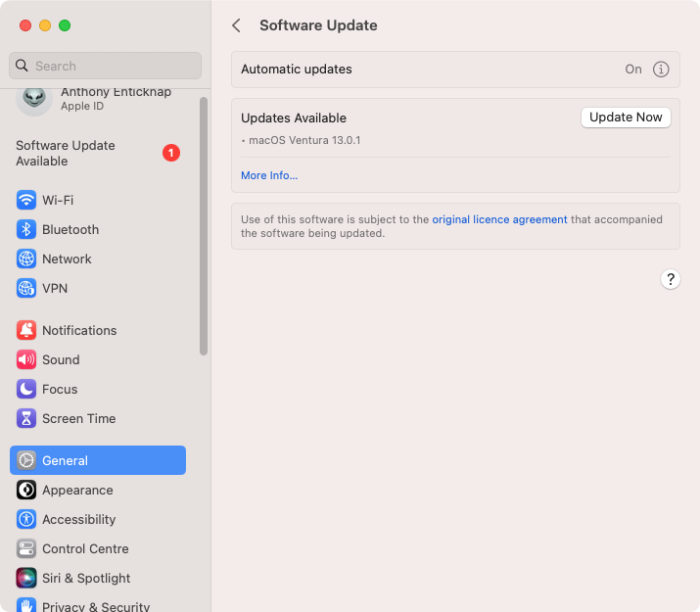Click the Siri & Spotlight icon
This screenshot has height=612, width=700.
pos(26,578)
